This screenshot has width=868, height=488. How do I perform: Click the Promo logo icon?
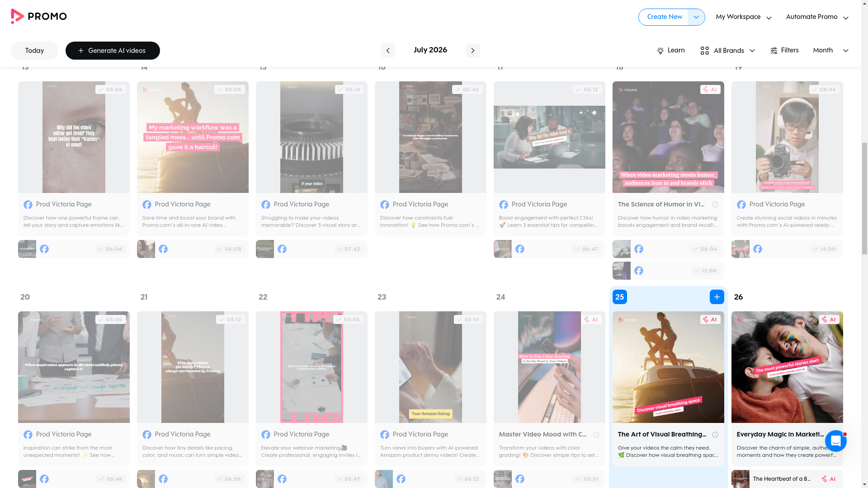[17, 16]
